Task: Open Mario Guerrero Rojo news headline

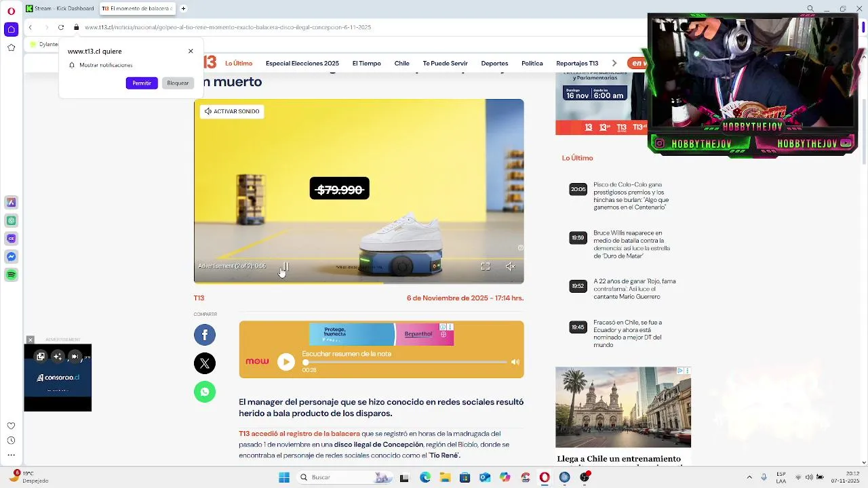Action: 635,289
